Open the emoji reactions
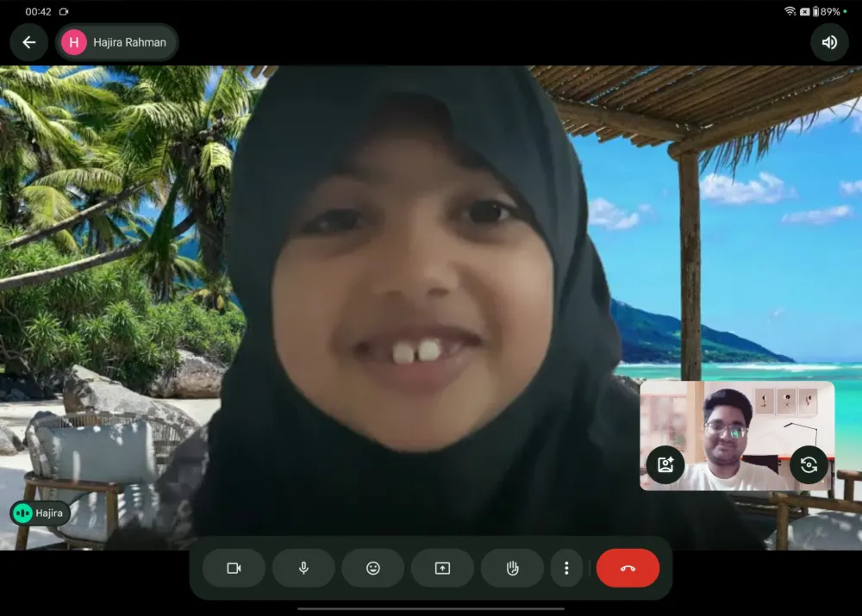 (372, 569)
